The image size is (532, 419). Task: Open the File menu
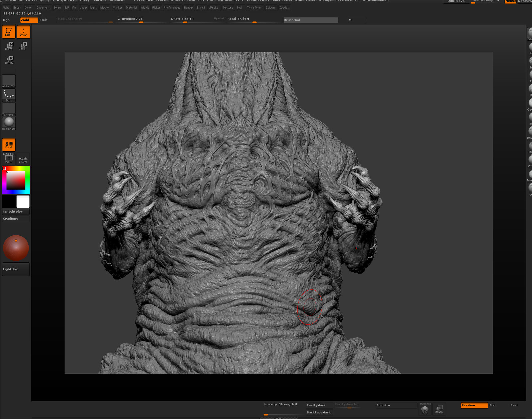coord(74,8)
